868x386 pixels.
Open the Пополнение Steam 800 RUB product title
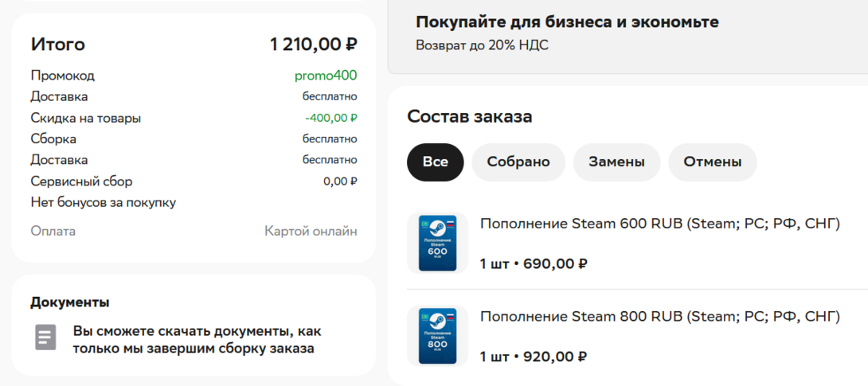659,317
